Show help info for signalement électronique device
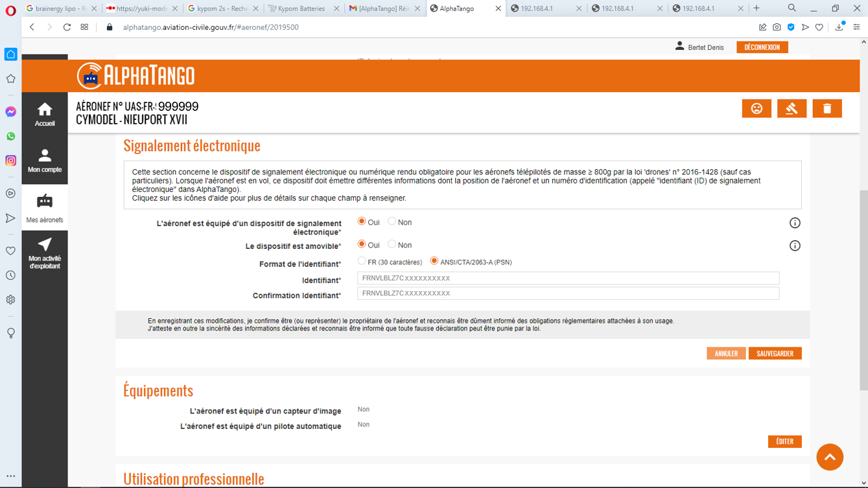Viewport: 868px width, 488px height. click(x=795, y=223)
